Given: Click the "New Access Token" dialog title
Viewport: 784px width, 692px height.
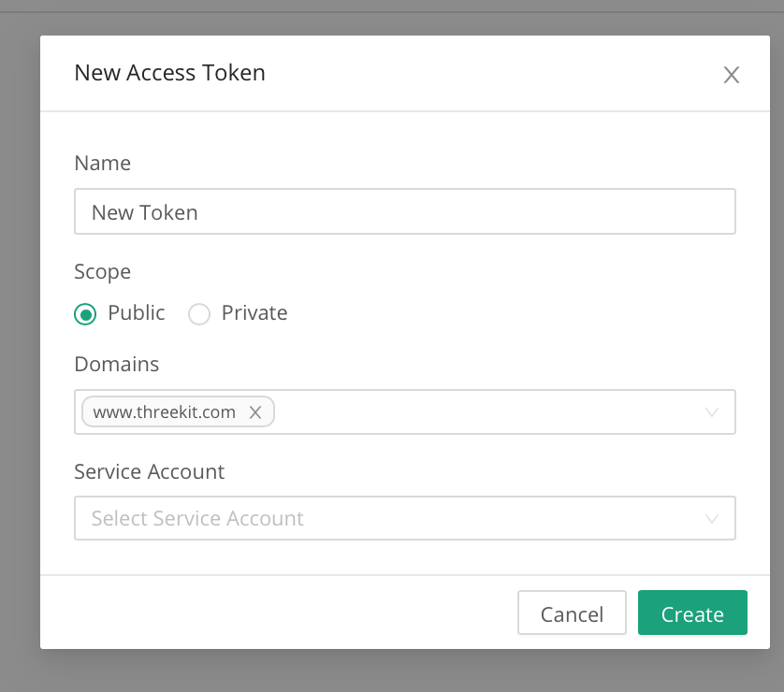Looking at the screenshot, I should pyautogui.click(x=169, y=73).
